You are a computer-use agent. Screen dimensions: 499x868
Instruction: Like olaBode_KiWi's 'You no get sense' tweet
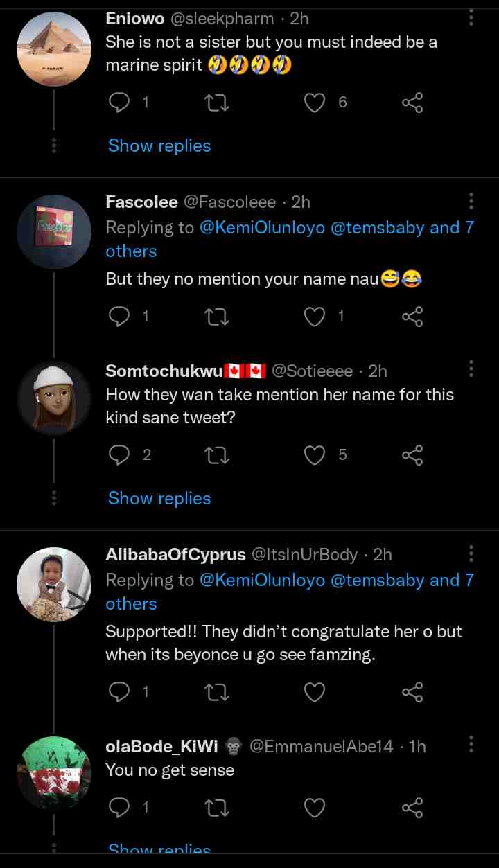pos(315,807)
